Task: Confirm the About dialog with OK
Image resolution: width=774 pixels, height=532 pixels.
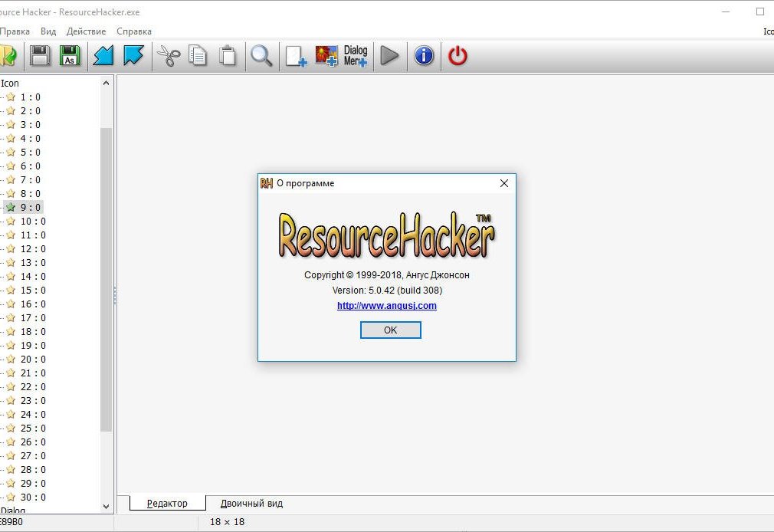Action: point(391,330)
